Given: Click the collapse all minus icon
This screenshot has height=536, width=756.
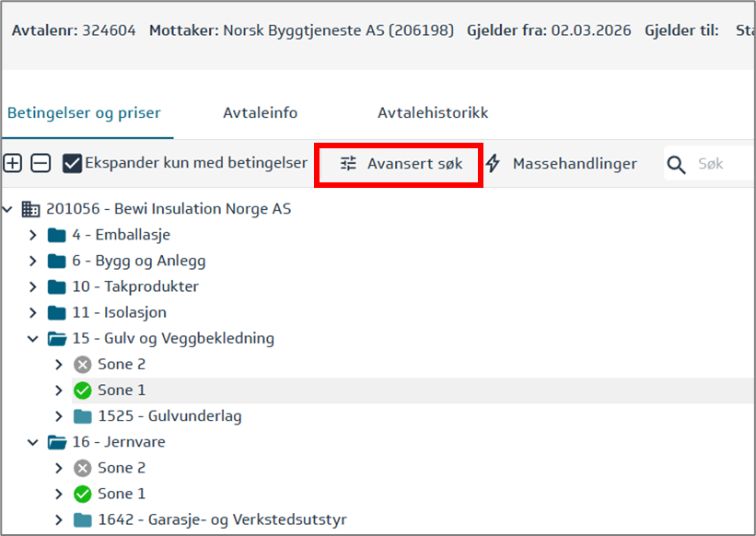Looking at the screenshot, I should (x=41, y=164).
